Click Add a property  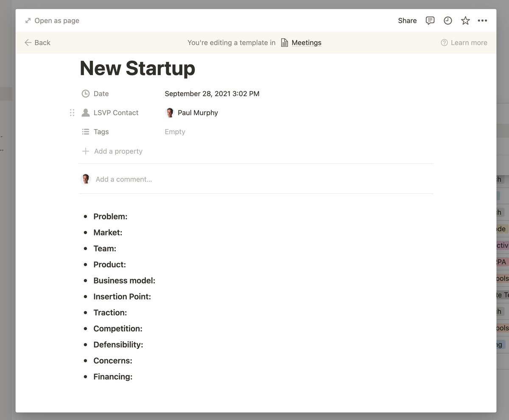click(x=112, y=151)
